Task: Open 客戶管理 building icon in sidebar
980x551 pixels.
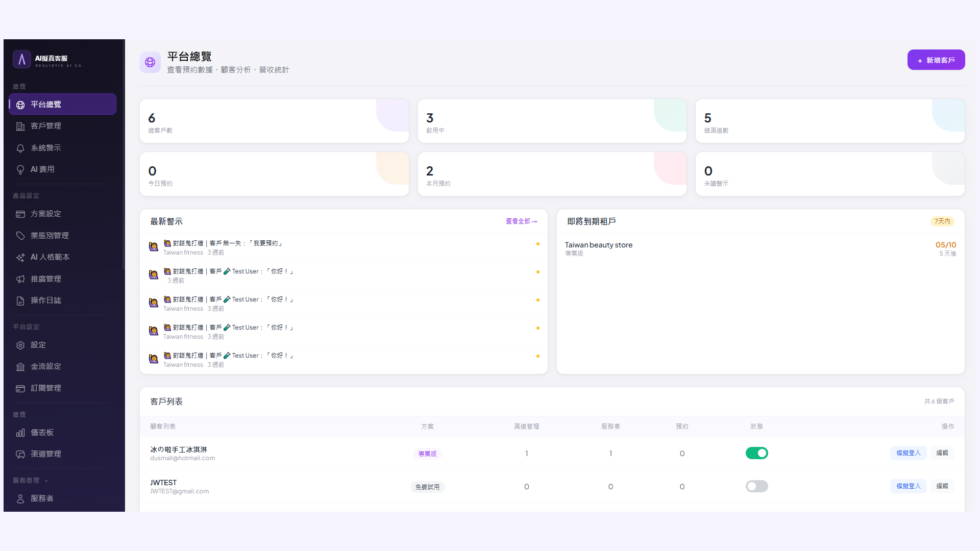Action: click(x=20, y=126)
